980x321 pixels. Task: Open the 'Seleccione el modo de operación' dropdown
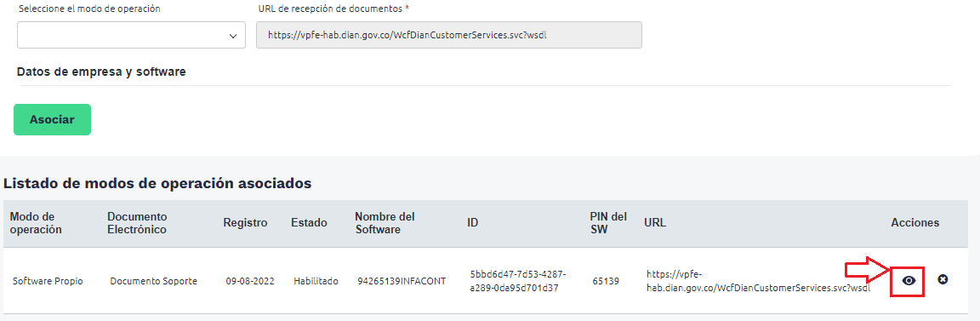(131, 35)
